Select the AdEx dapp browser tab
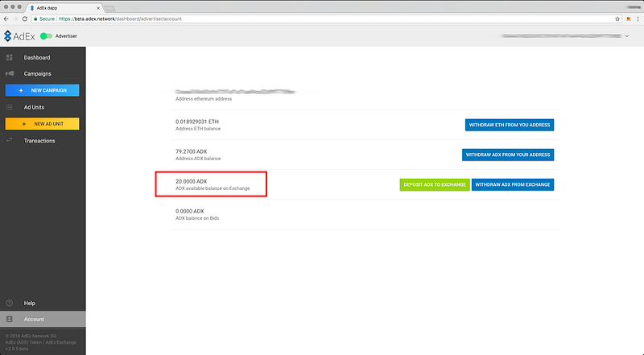Image resolution: width=644 pixels, height=355 pixels. (65, 8)
